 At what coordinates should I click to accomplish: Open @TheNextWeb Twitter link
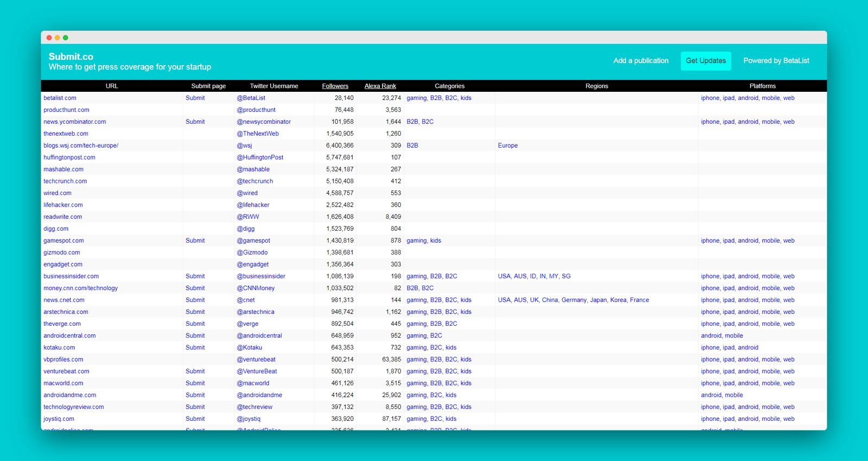coord(258,134)
